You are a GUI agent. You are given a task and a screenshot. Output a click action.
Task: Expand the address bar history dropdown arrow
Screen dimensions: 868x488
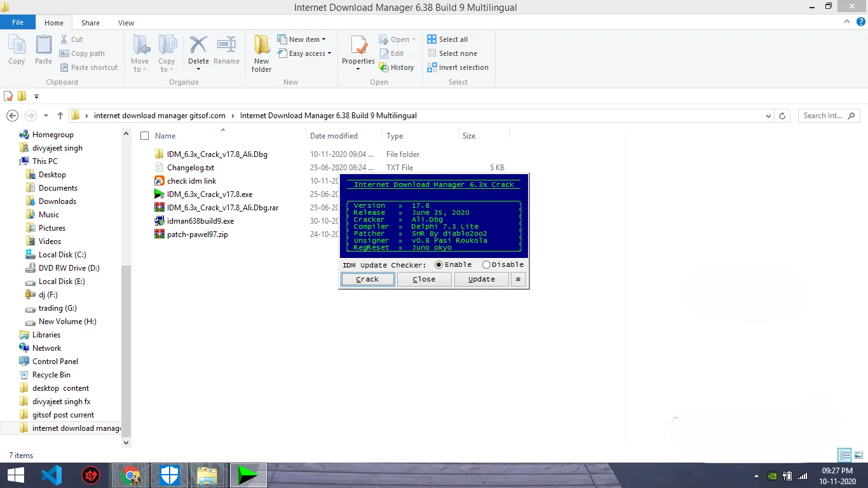769,116
